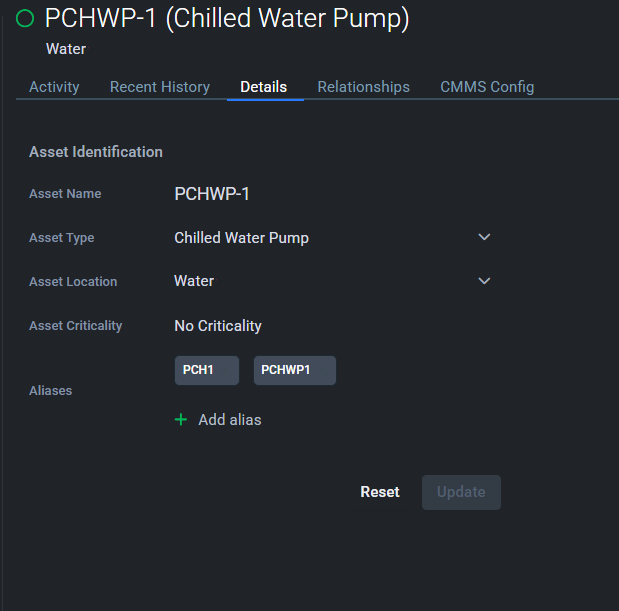Switch to the Activity tab
619x611 pixels.
click(54, 87)
